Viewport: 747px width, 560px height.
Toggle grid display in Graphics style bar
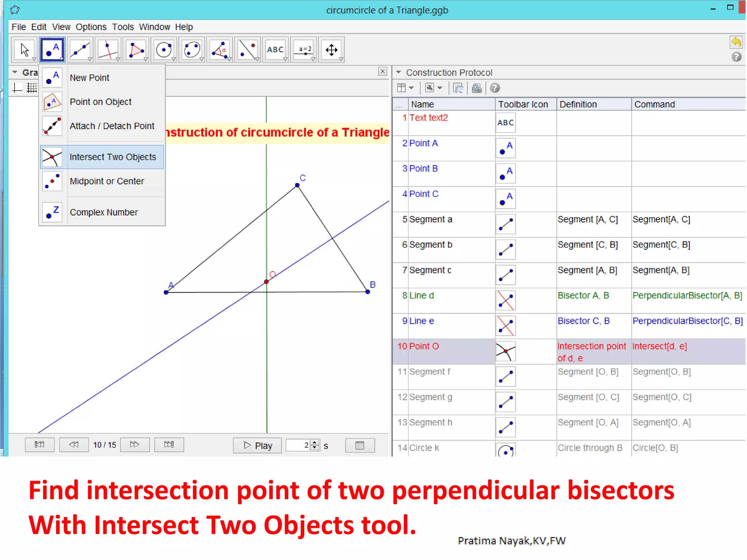(32, 88)
